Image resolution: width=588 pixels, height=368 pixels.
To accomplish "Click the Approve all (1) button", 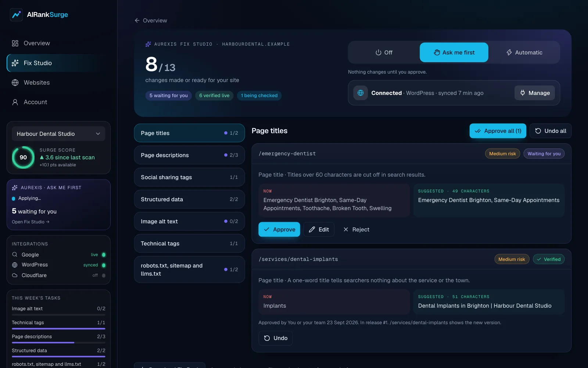I will pyautogui.click(x=498, y=131).
